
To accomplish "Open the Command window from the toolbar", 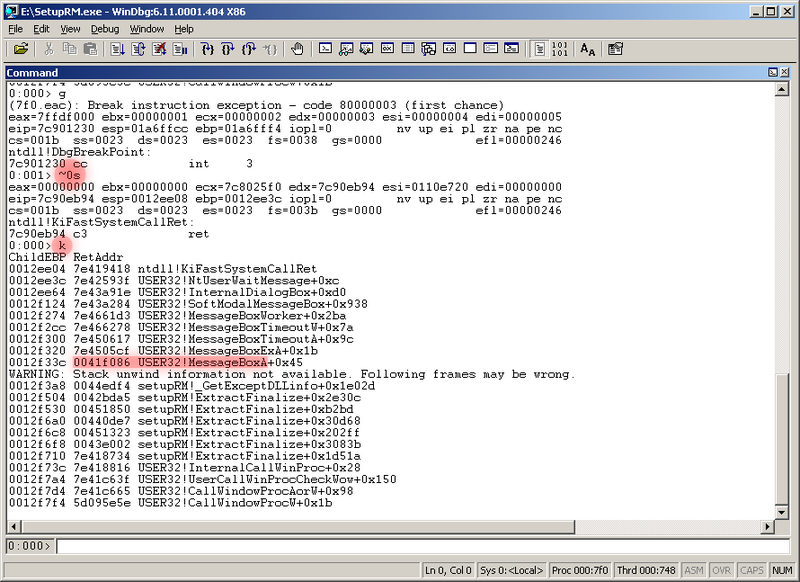I will coord(325,49).
